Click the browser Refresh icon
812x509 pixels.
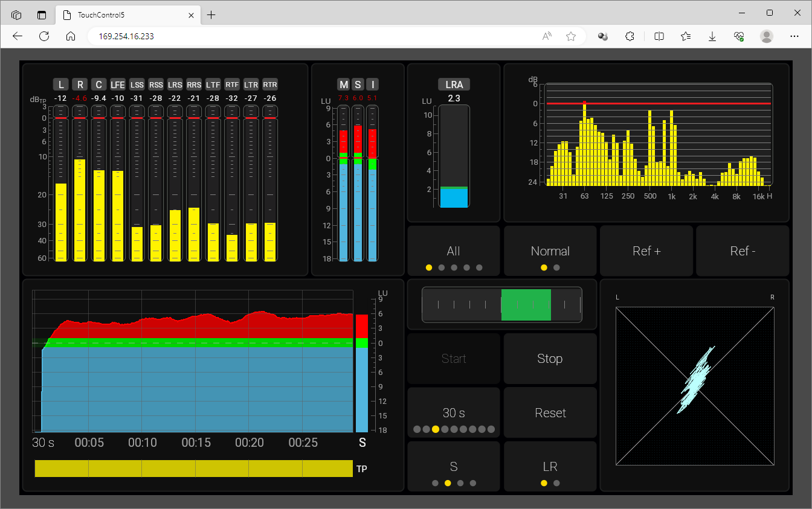(44, 36)
